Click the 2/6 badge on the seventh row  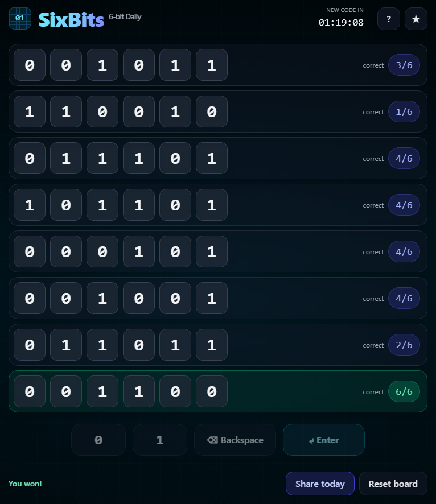coord(404,345)
